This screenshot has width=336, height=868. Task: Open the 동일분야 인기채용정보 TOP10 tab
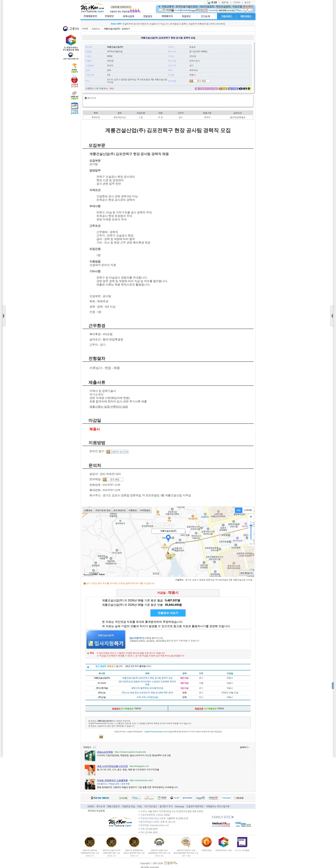[127, 708]
